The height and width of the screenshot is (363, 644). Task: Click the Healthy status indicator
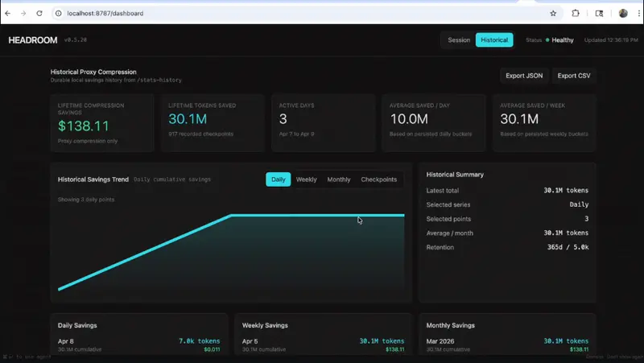pos(562,39)
